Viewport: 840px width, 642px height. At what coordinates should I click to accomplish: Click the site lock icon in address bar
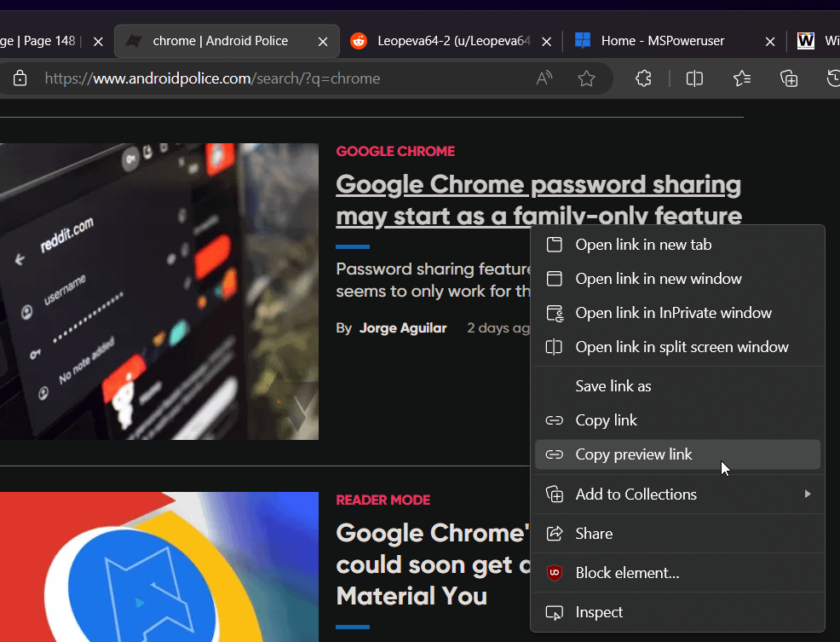tap(20, 78)
